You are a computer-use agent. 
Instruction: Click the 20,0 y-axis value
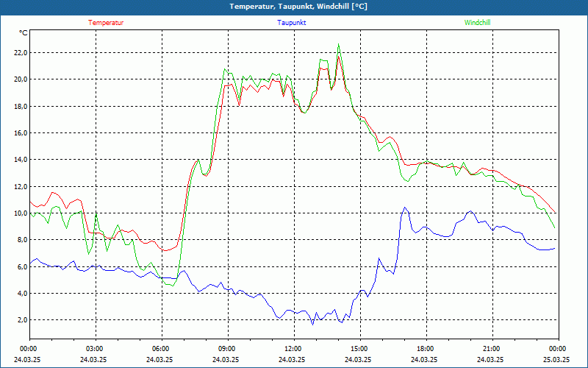point(21,79)
